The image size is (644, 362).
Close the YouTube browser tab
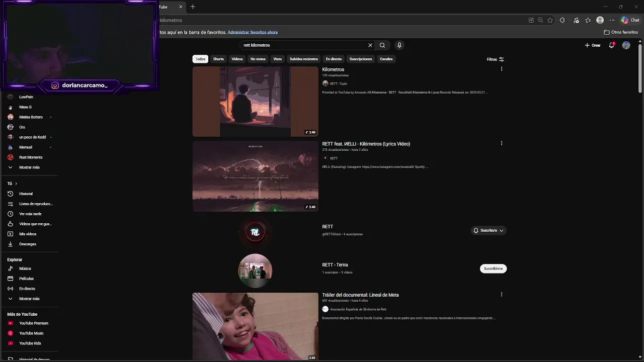(181, 7)
